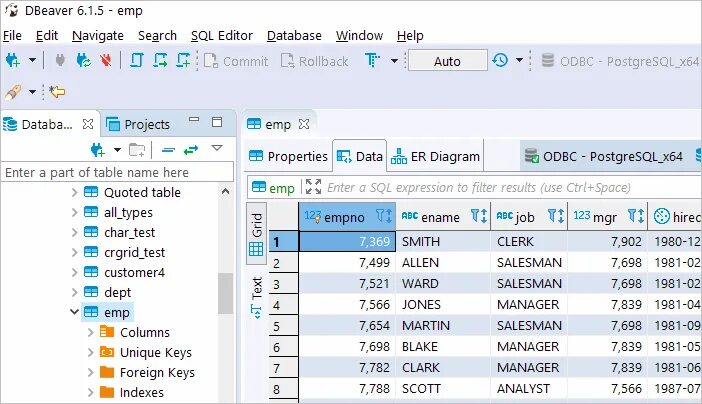Click the Auto commit mode field
The width and height of the screenshot is (702, 404).
447,60
